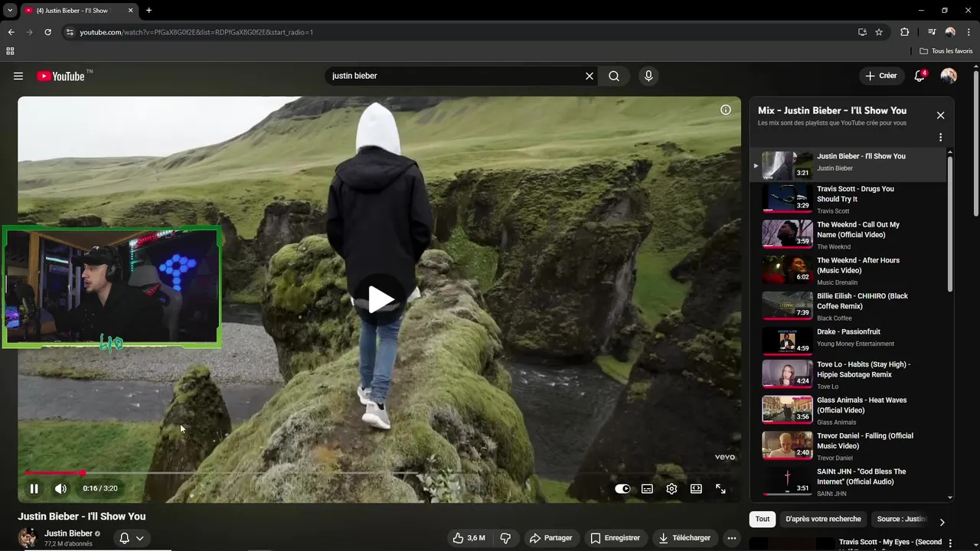980x551 pixels.
Task: Play Drake - Passionfruit
Action: click(848, 341)
